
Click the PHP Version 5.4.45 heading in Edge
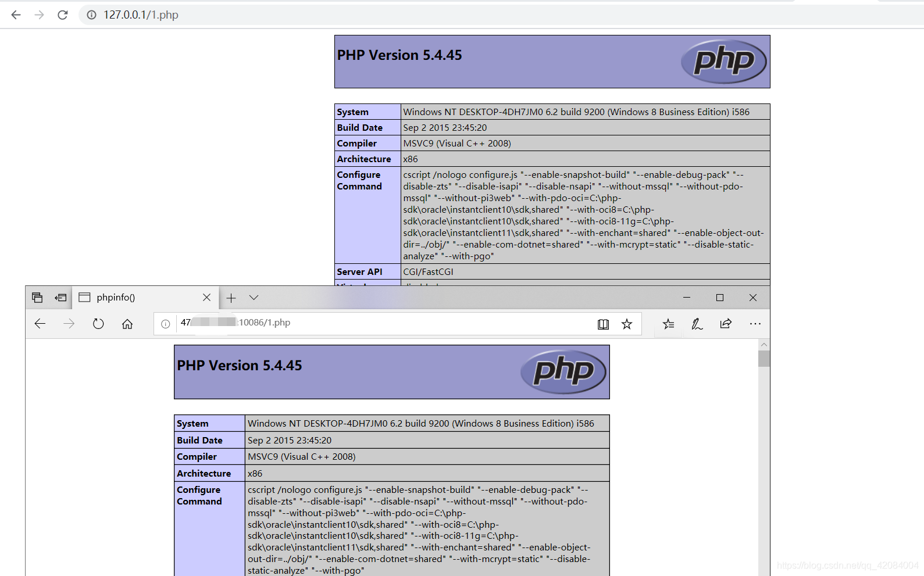[x=240, y=366]
